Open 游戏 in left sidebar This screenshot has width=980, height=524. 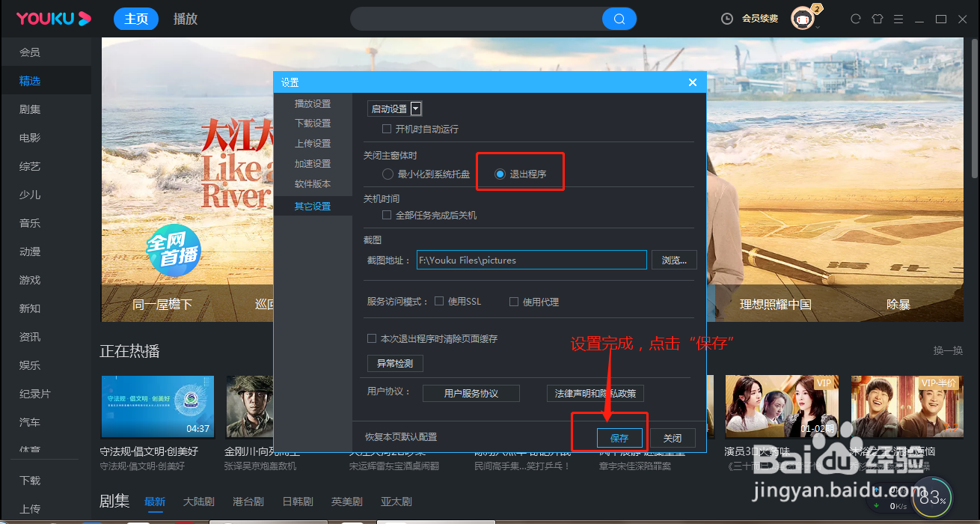pyautogui.click(x=30, y=280)
